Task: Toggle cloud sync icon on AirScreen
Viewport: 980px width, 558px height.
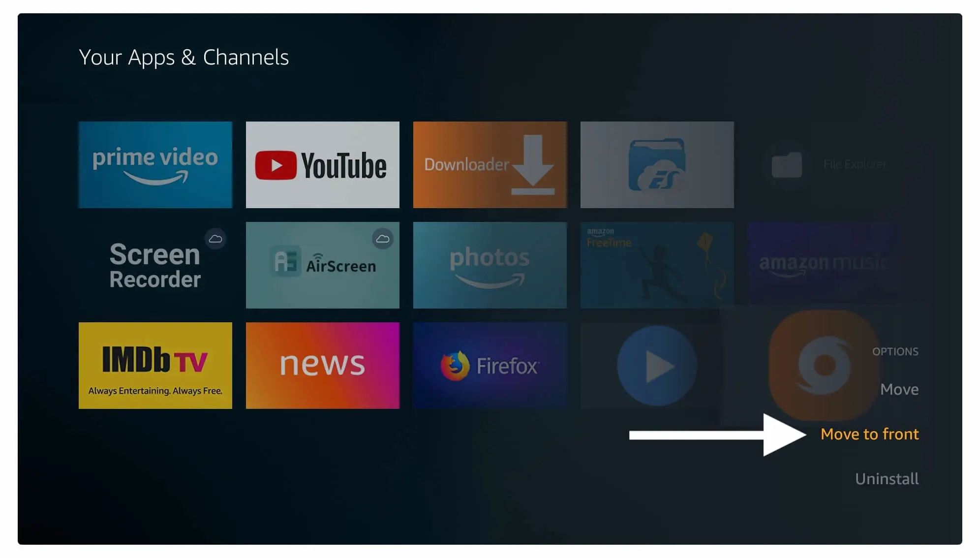Action: point(382,238)
